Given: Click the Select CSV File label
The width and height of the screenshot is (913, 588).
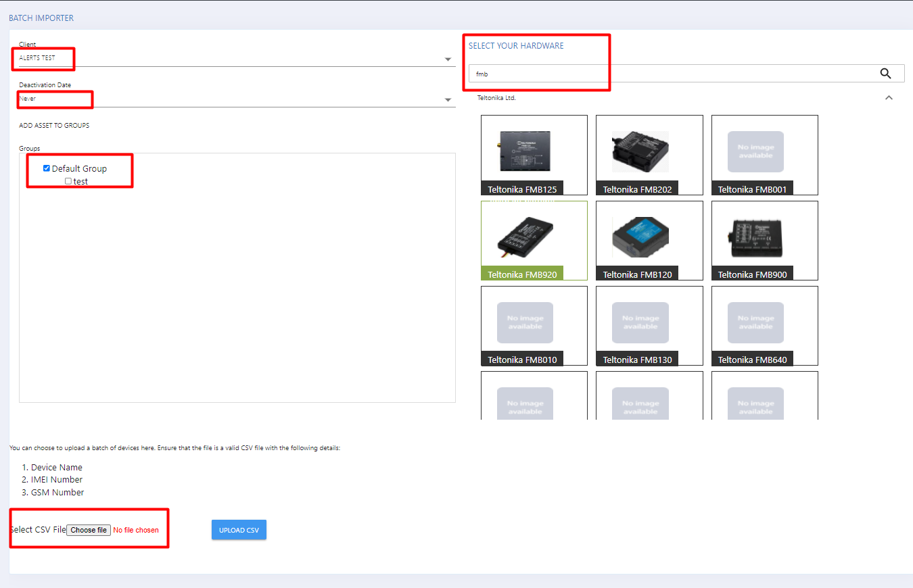Looking at the screenshot, I should coord(38,530).
